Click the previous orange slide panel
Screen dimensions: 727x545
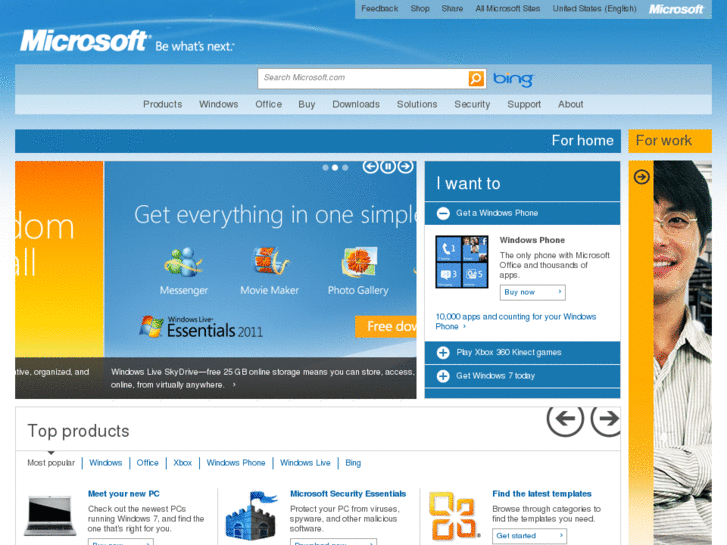59,258
